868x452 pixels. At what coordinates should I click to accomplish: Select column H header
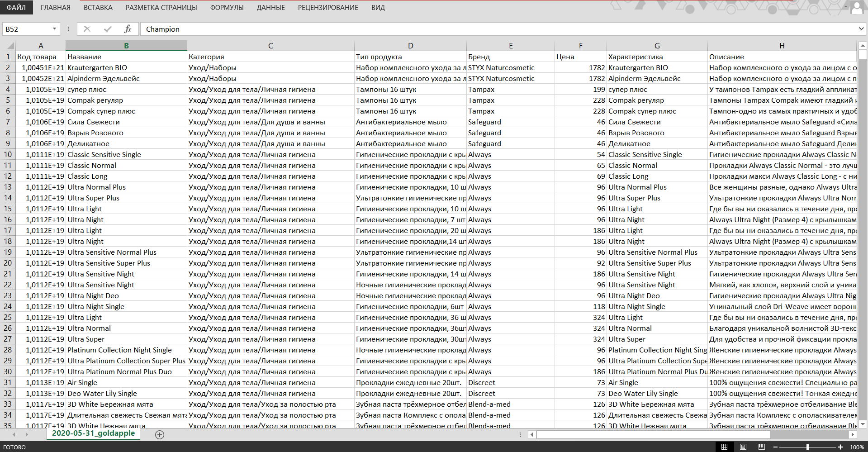tap(782, 46)
